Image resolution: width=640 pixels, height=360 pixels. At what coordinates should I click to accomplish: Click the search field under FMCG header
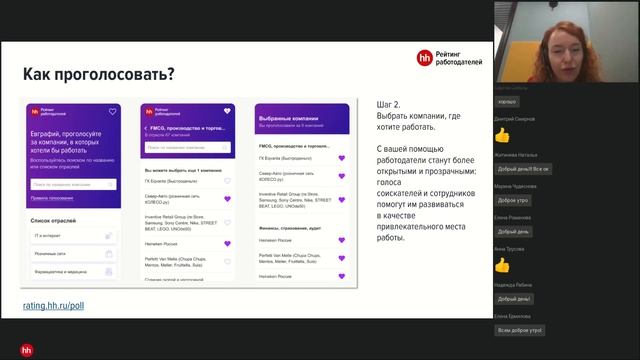pos(188,147)
